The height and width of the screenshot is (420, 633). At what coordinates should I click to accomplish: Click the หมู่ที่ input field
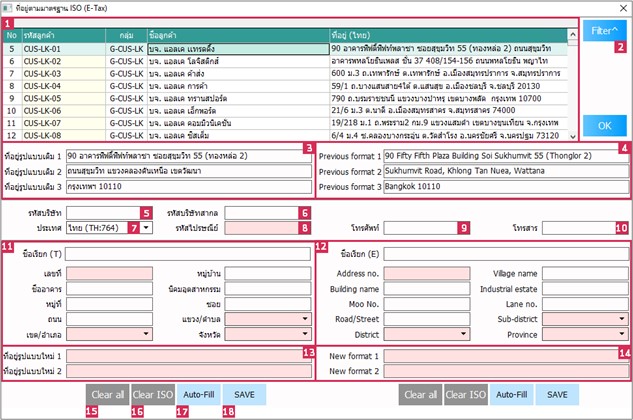click(109, 304)
